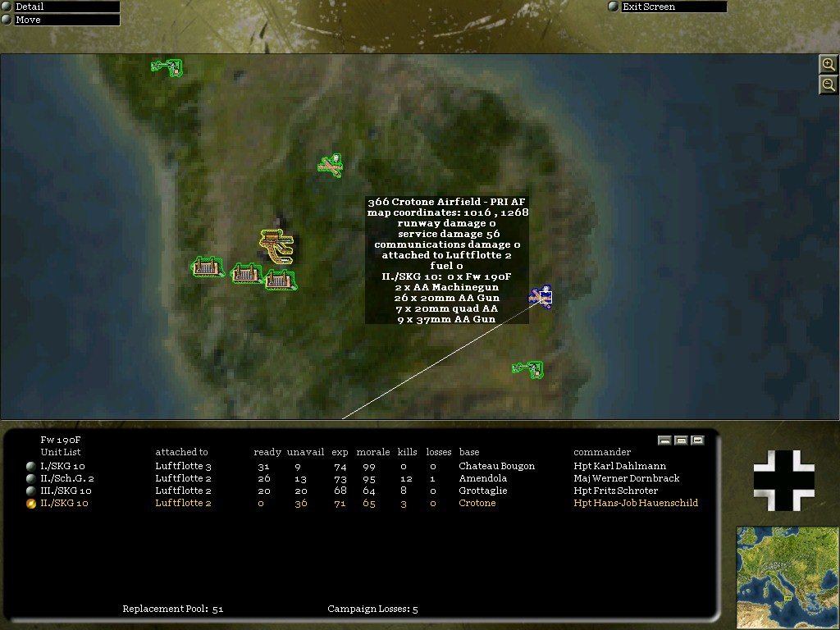Click the green airfield icon at the map's top left
The width and height of the screenshot is (840, 630).
point(167,67)
